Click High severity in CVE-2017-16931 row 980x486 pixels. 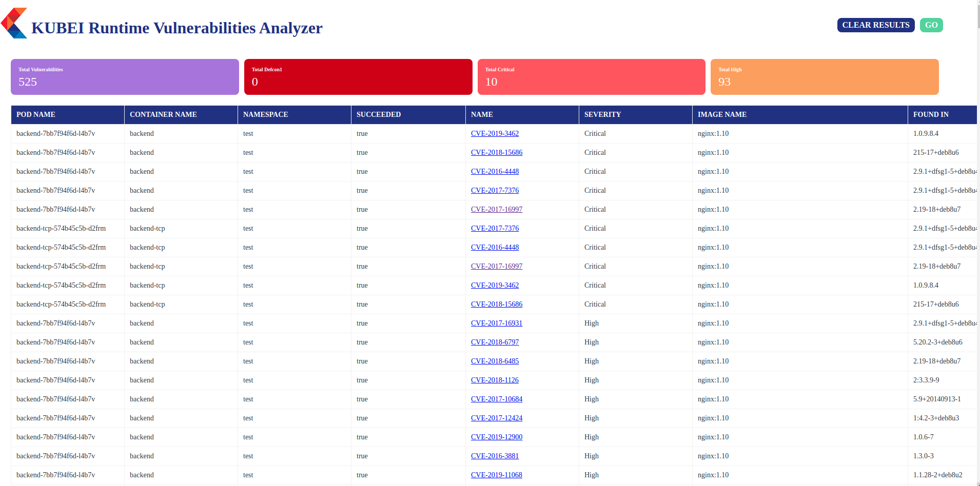click(x=591, y=323)
